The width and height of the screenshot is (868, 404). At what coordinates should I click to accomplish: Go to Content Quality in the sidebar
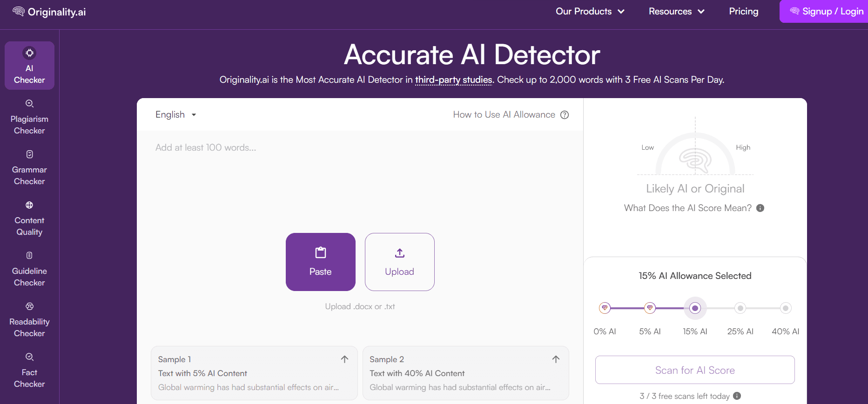(29, 218)
